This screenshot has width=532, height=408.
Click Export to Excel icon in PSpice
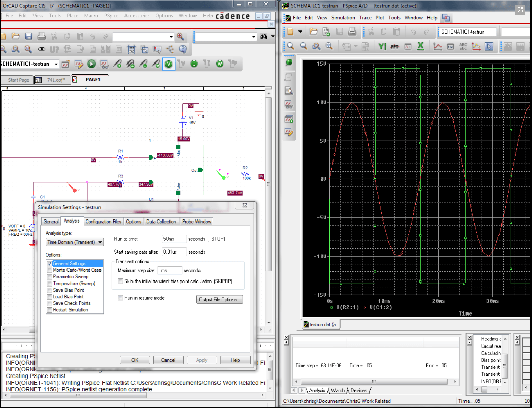pyautogui.click(x=420, y=46)
